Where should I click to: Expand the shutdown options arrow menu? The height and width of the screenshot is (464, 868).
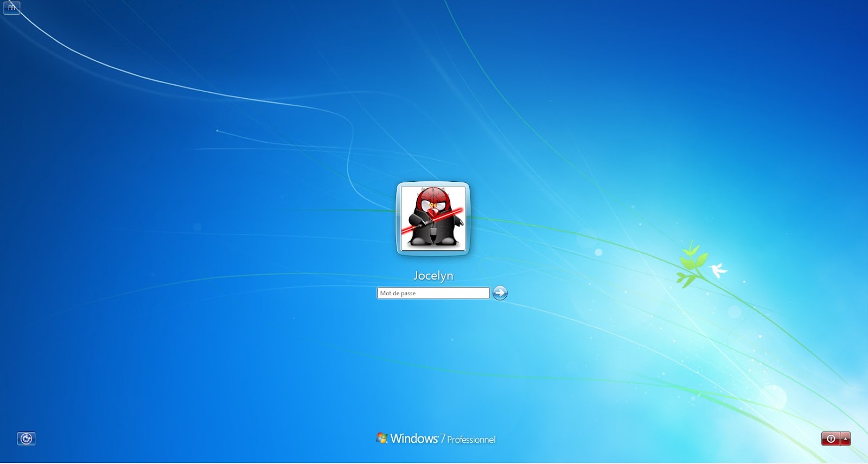pyautogui.click(x=845, y=438)
